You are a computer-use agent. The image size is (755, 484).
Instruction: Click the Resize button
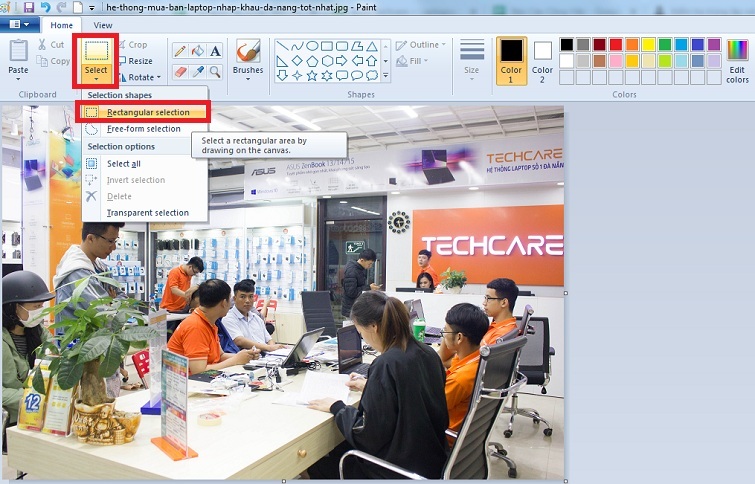(x=139, y=61)
